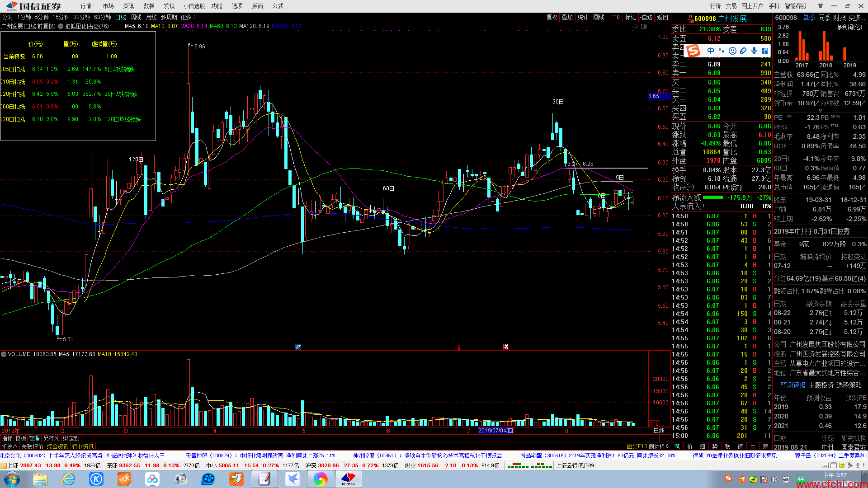The height and width of the screenshot is (488, 868).
Task: Open the Sogou emoji smiley icon
Action: (732, 51)
